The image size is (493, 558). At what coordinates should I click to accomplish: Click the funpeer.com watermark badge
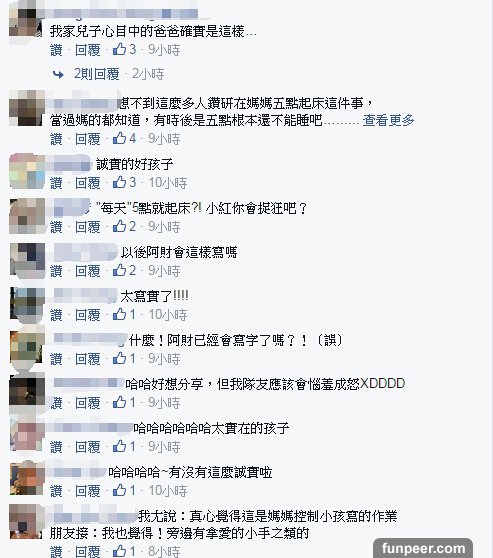(x=423, y=548)
